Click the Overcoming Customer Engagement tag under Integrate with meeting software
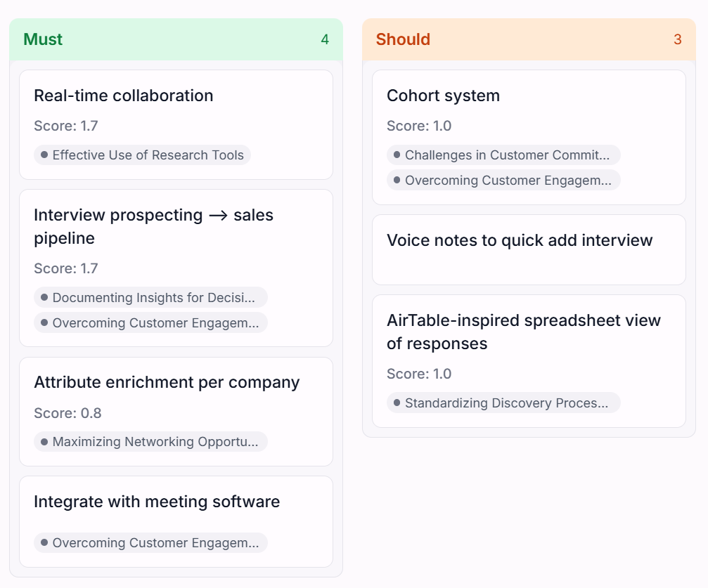 click(150, 543)
